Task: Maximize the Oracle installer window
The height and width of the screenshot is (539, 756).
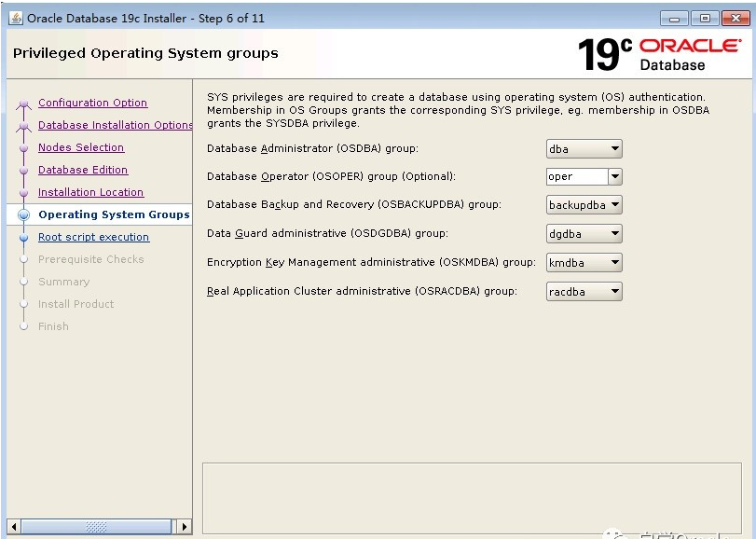Action: 705,19
